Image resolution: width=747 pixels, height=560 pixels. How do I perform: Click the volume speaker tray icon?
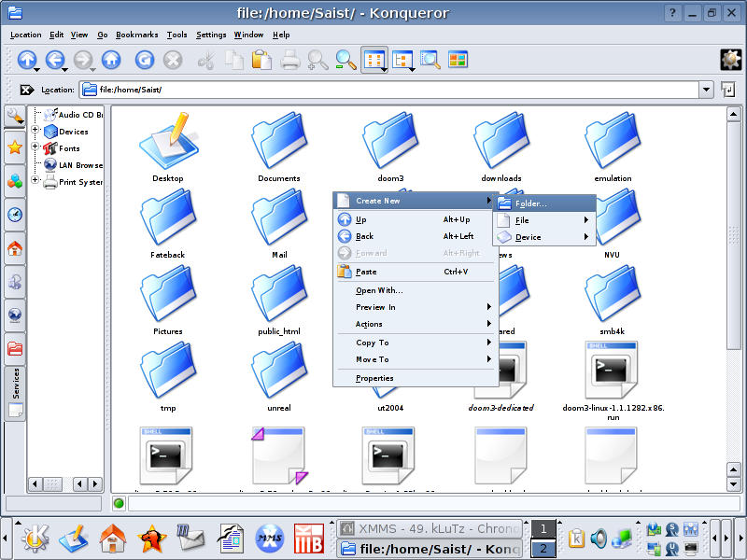[x=599, y=539]
